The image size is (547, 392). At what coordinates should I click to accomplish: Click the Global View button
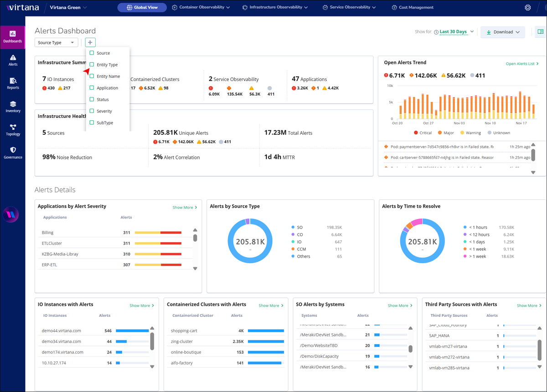142,8
